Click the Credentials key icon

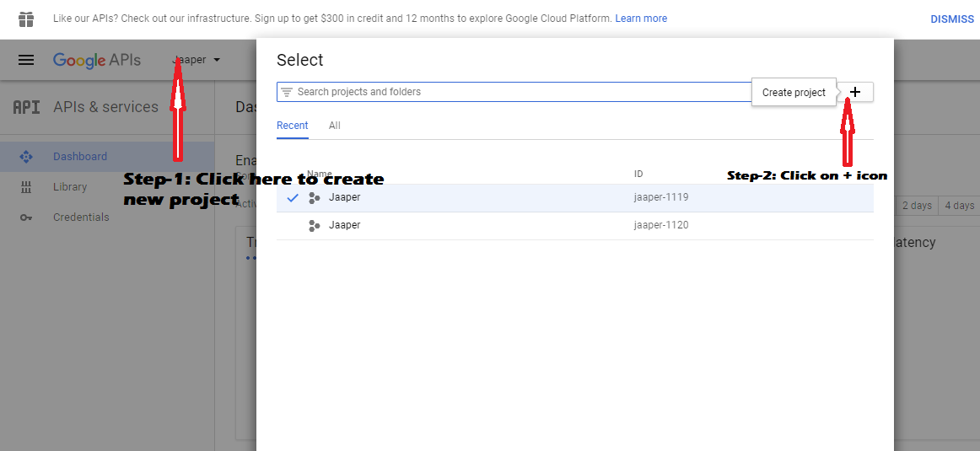[x=25, y=217]
